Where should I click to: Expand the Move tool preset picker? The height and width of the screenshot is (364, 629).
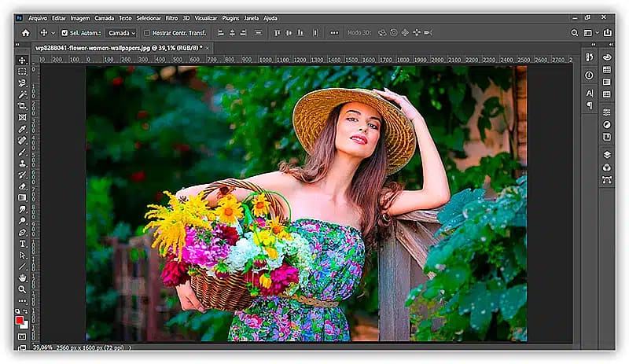[53, 33]
